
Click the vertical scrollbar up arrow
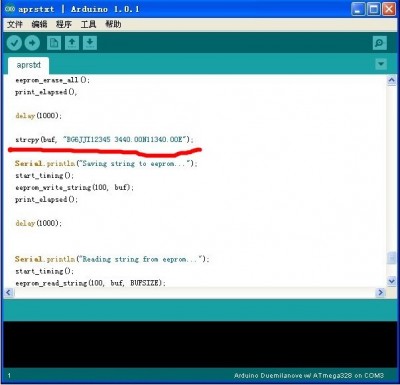pos(391,80)
